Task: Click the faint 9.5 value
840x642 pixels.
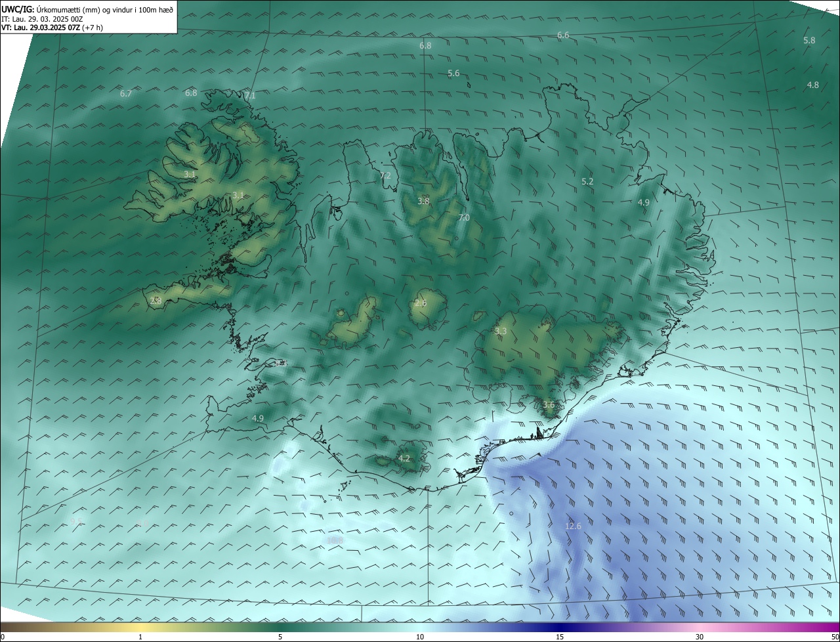Action: tap(77, 521)
